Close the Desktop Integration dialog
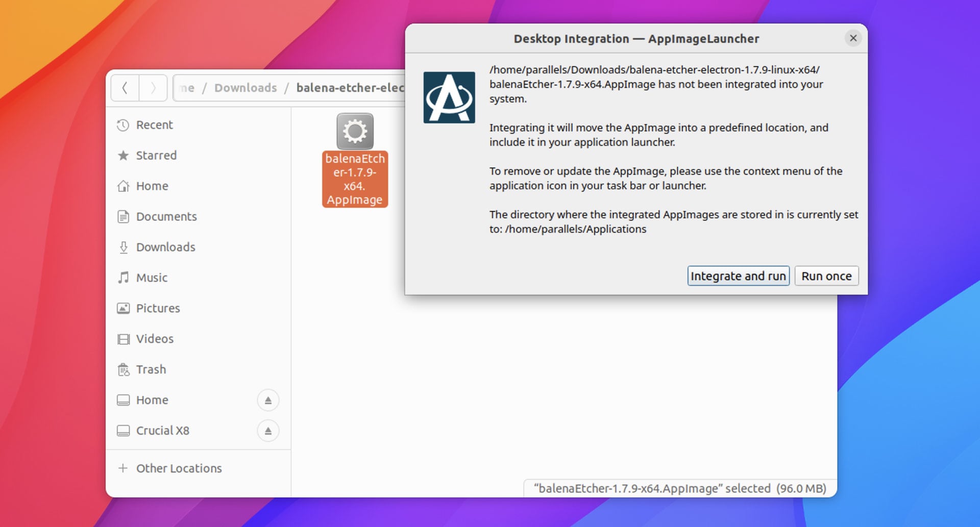Screen dimensions: 980x527 tap(853, 38)
